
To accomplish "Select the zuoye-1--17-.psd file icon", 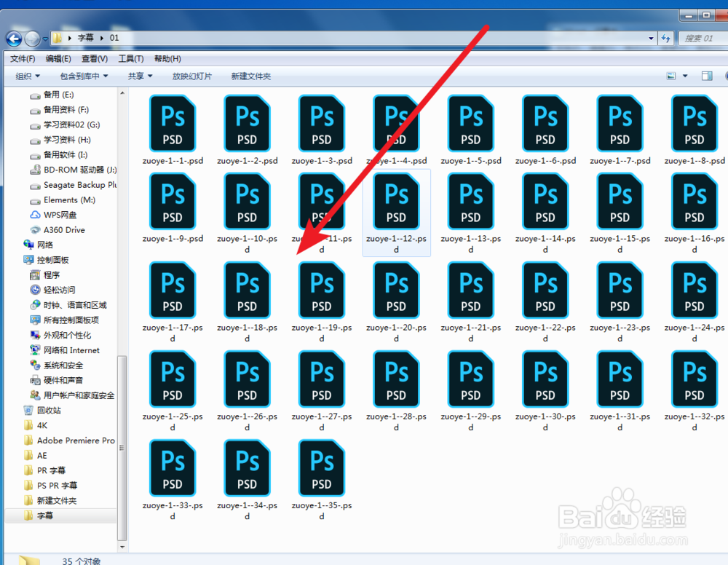I will click(x=173, y=291).
